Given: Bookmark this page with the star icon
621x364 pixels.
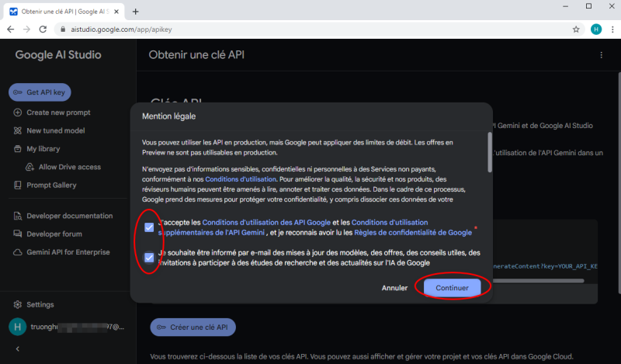Looking at the screenshot, I should [576, 29].
